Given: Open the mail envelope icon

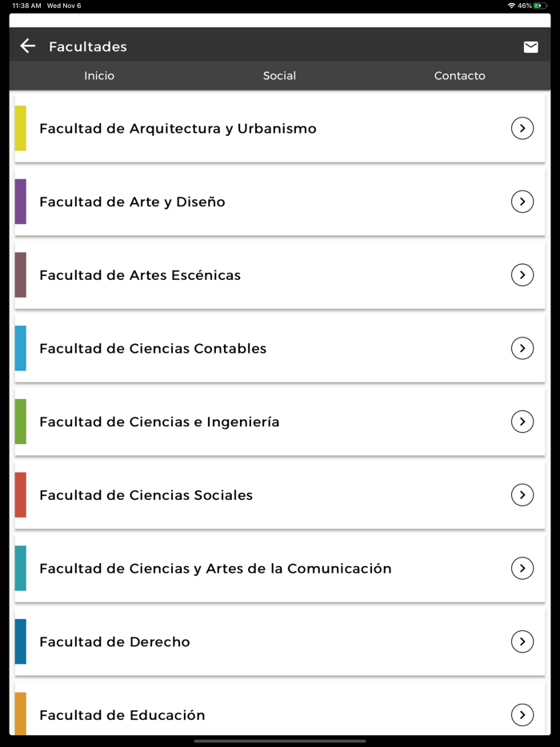Looking at the screenshot, I should pyautogui.click(x=530, y=46).
